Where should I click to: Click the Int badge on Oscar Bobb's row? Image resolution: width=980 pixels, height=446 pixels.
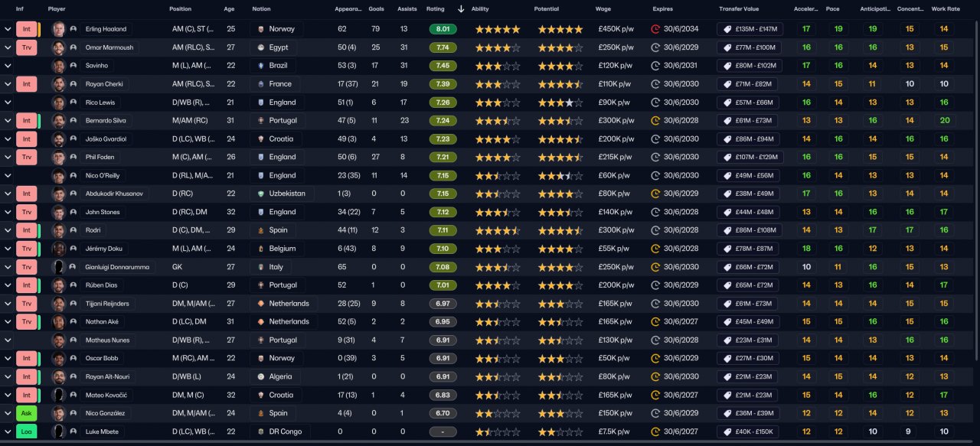(x=26, y=358)
